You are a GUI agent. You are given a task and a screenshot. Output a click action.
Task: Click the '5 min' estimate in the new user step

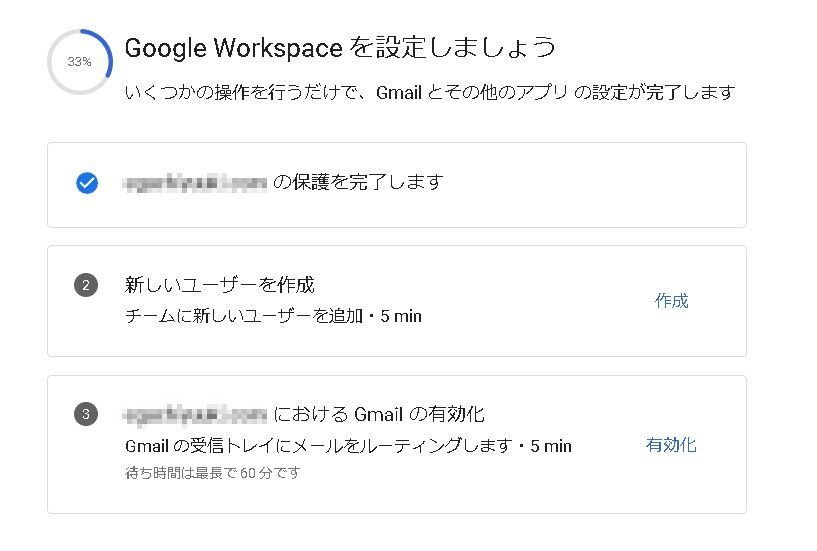402,316
